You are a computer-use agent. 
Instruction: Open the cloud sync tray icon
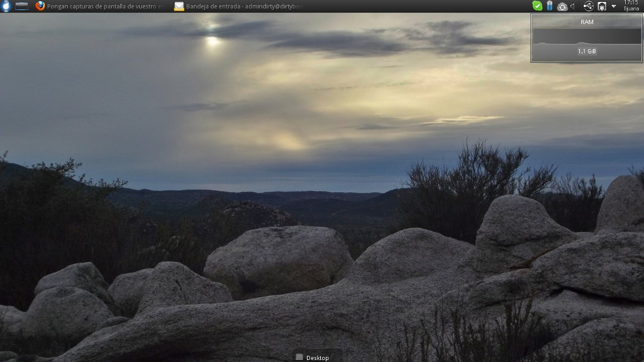coord(562,6)
